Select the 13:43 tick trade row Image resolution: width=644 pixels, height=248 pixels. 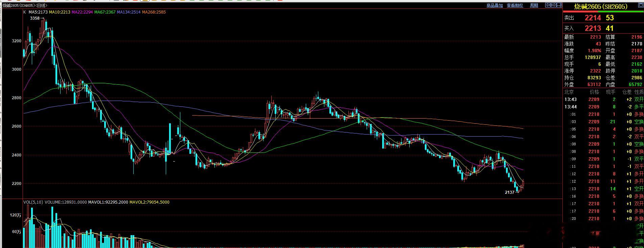[604, 99]
